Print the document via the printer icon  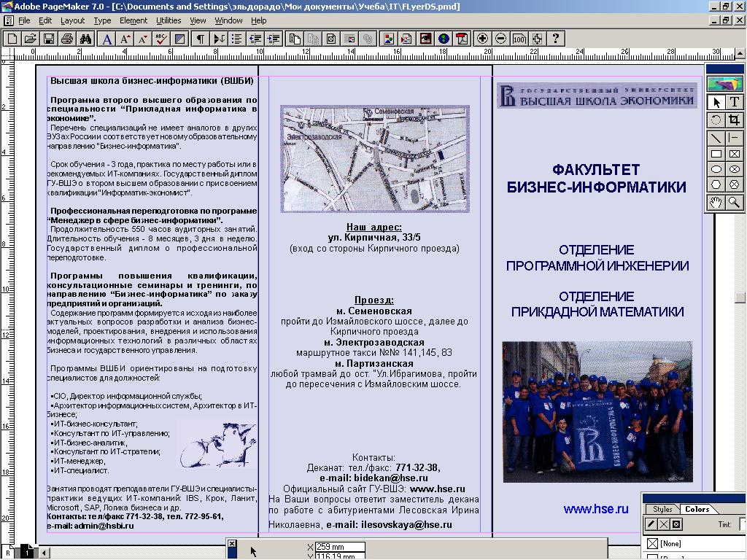click(x=66, y=39)
